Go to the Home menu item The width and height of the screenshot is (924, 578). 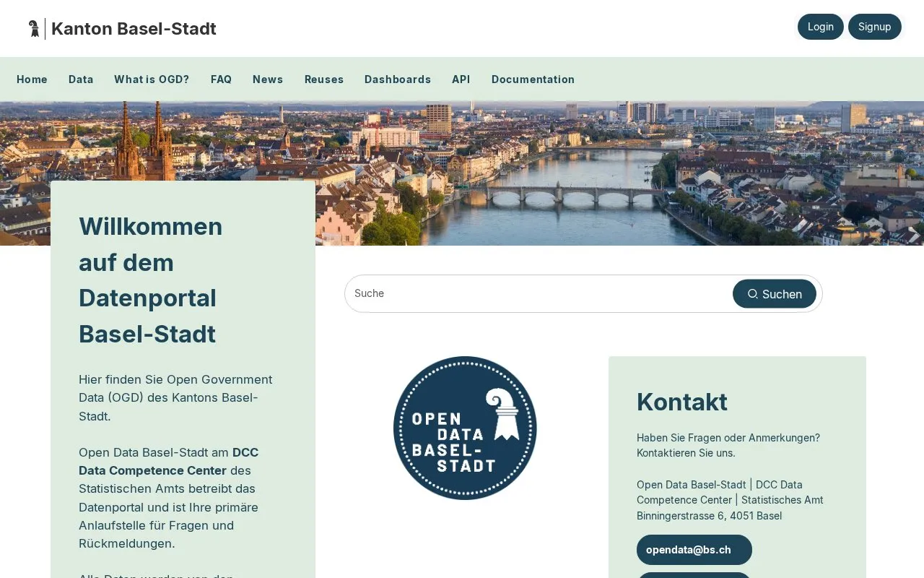point(32,79)
